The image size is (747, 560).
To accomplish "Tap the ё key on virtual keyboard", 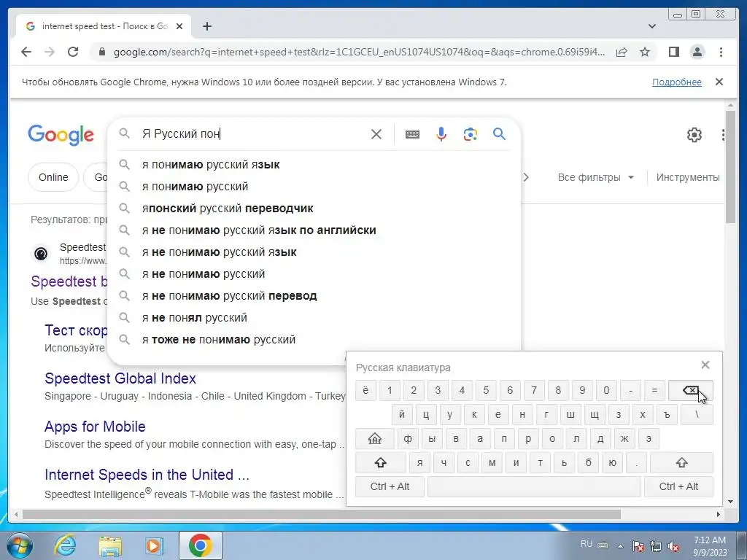I will point(366,391).
